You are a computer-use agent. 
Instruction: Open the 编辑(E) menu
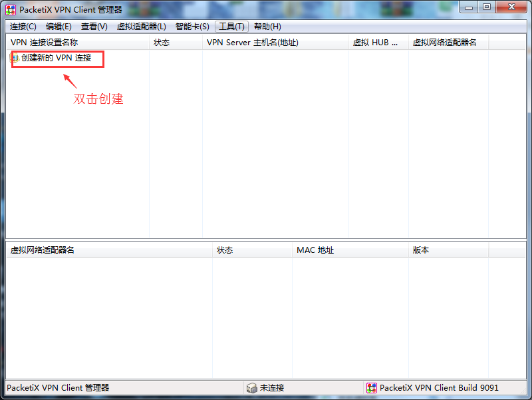pyautogui.click(x=59, y=27)
